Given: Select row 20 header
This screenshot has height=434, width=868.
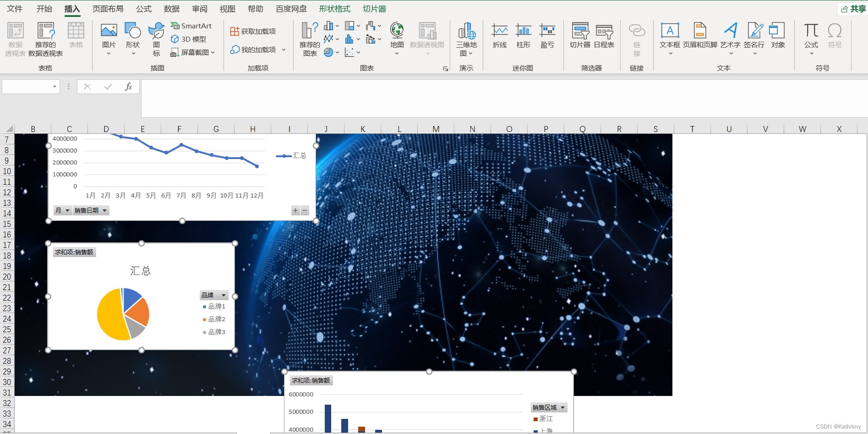Looking at the screenshot, I should click(x=7, y=276).
